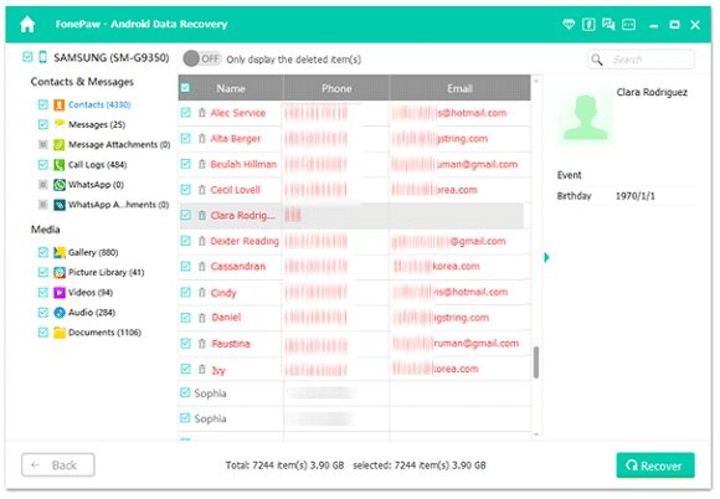This screenshot has width=720, height=499.
Task: Collapse details panel with teal arrow
Action: 546,257
